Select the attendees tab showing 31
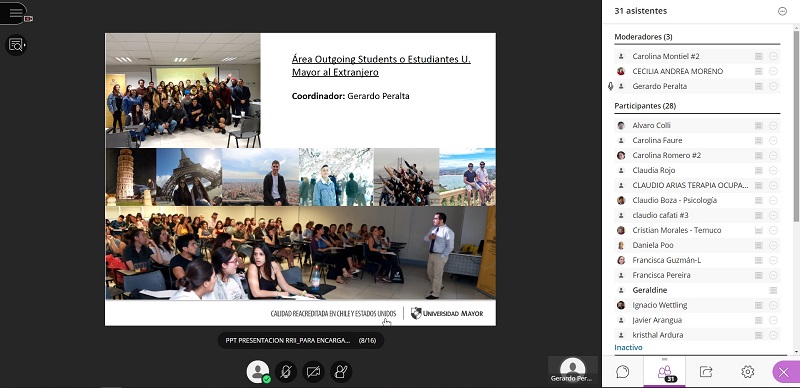Image resolution: width=800 pixels, height=388 pixels. tap(664, 372)
